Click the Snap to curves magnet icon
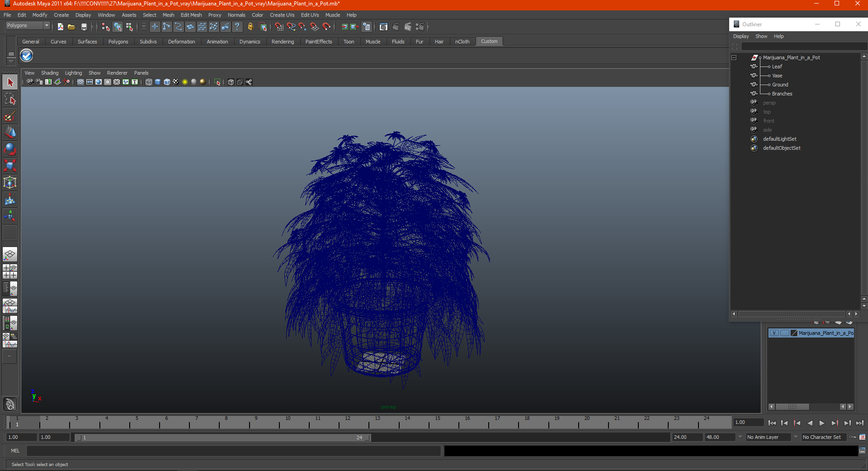This screenshot has width=868, height=471. point(291,27)
